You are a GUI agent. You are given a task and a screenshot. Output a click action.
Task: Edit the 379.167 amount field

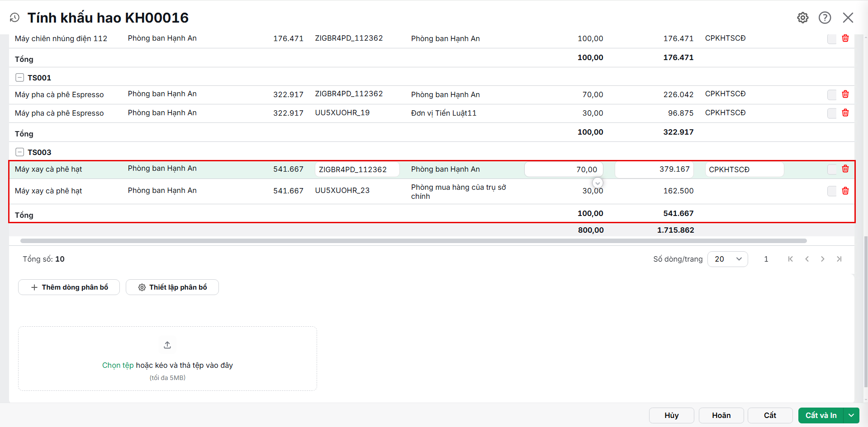(x=654, y=169)
